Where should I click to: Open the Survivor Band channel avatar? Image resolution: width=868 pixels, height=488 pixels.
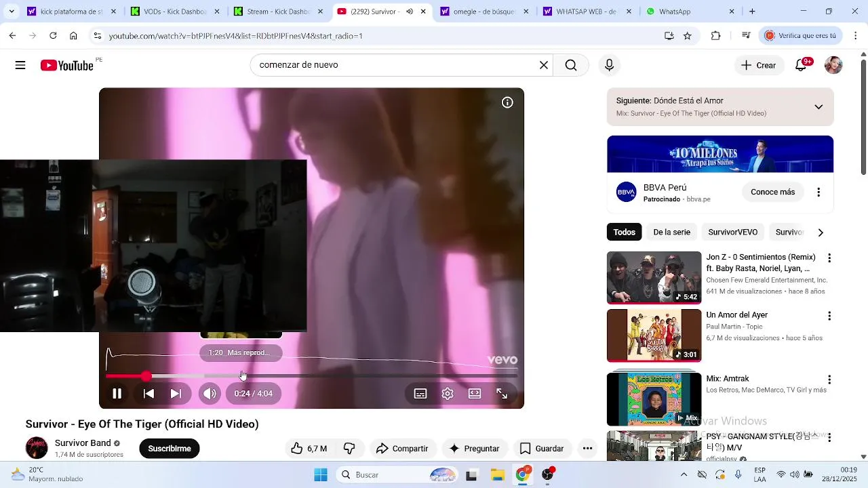pos(37,448)
